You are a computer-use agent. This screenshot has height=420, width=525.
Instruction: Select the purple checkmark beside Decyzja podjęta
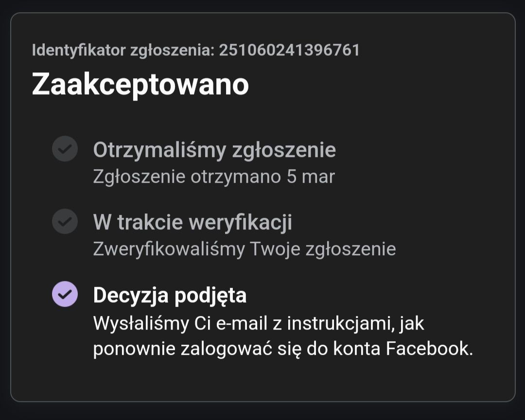pos(64,294)
